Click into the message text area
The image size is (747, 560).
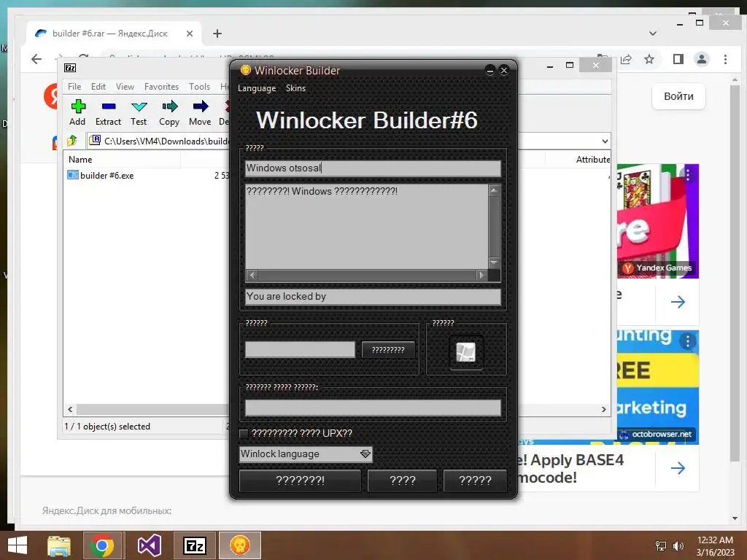click(x=367, y=227)
